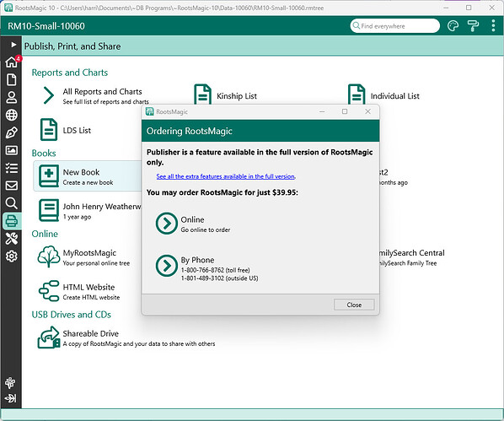
Task: Open the John Henry Weatherw book
Action: [x=90, y=211]
